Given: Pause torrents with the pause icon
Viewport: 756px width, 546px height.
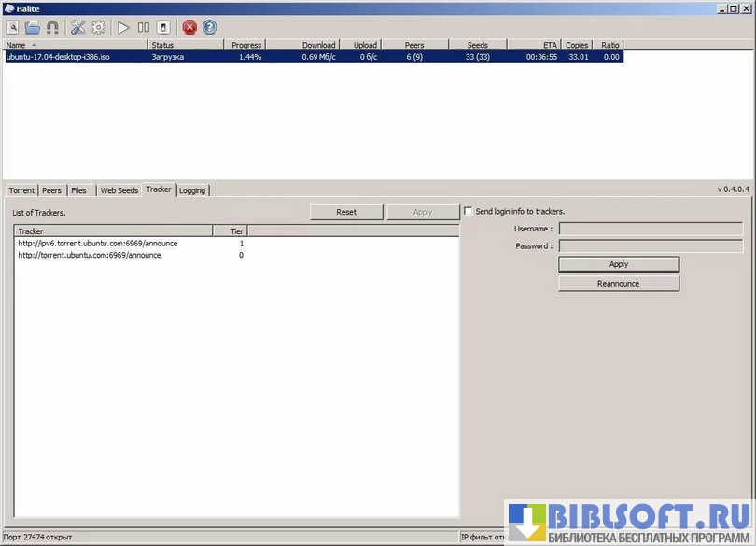Looking at the screenshot, I should [143, 27].
